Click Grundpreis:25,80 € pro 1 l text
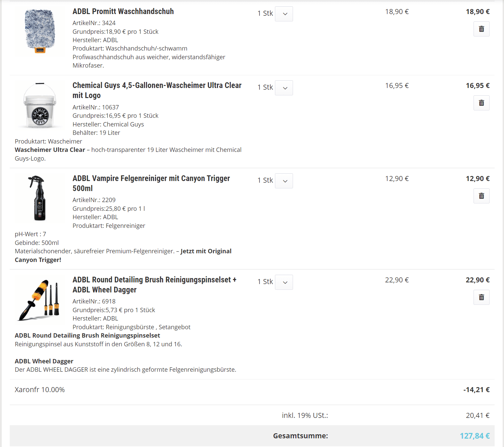The height and width of the screenshot is (447, 504). (x=109, y=209)
